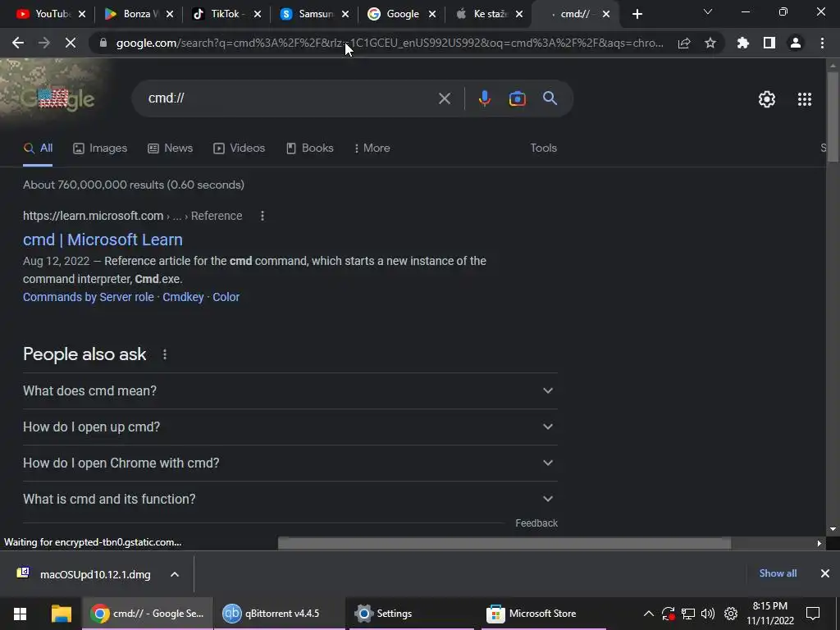Stop loading the page

tap(71, 43)
